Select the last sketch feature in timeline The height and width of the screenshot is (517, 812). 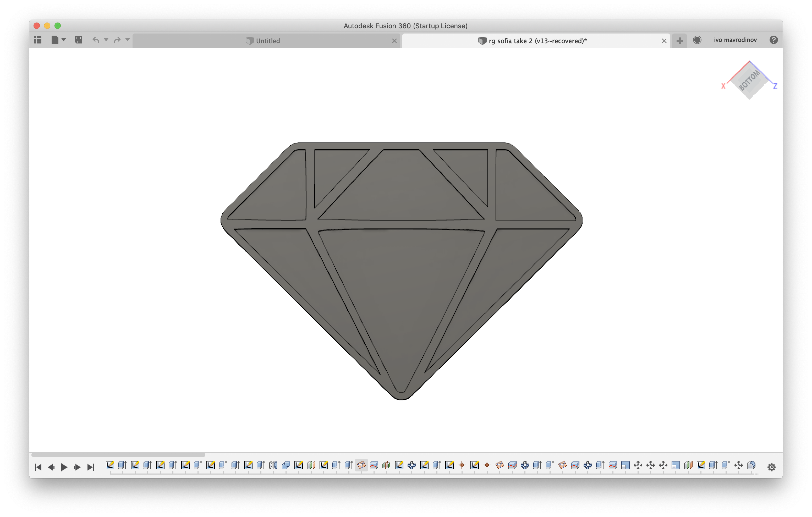[x=701, y=465]
